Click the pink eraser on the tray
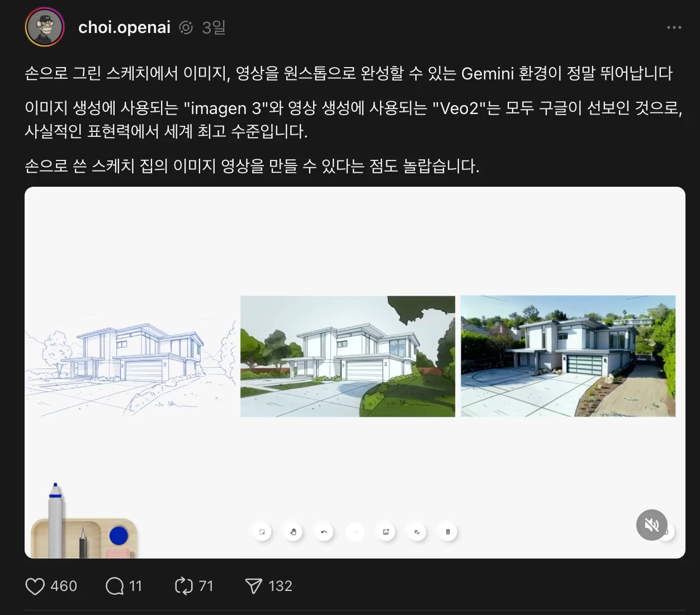Image resolution: width=700 pixels, height=615 pixels. coord(118,553)
